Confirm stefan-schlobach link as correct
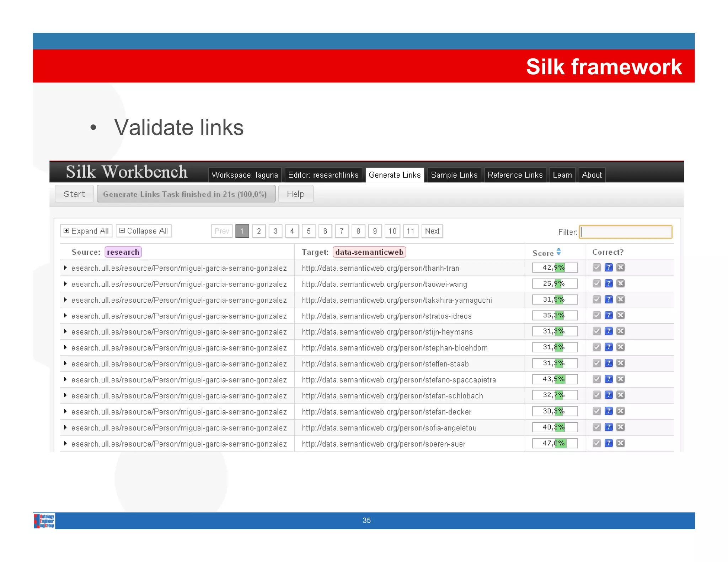This screenshot has height=562, width=728. point(597,395)
